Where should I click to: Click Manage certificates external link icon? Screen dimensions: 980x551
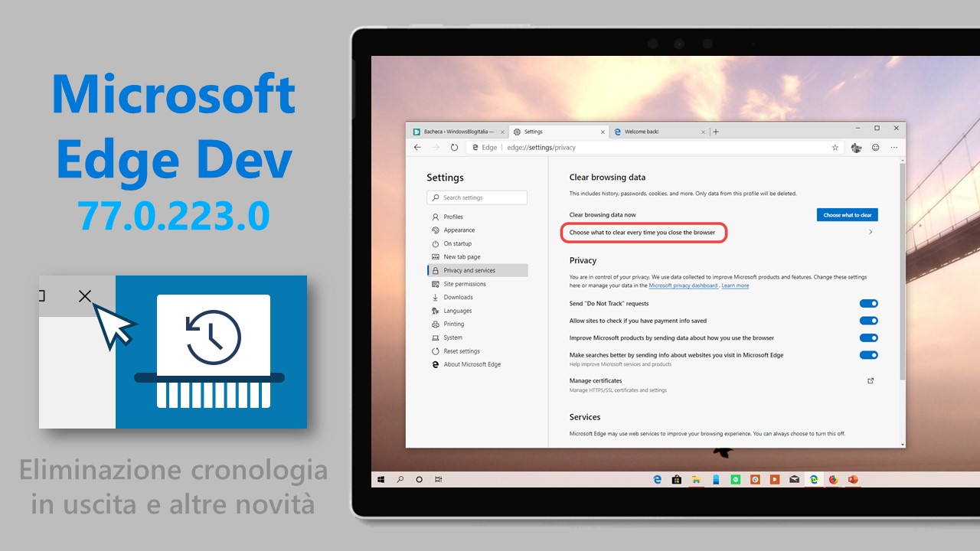(871, 380)
